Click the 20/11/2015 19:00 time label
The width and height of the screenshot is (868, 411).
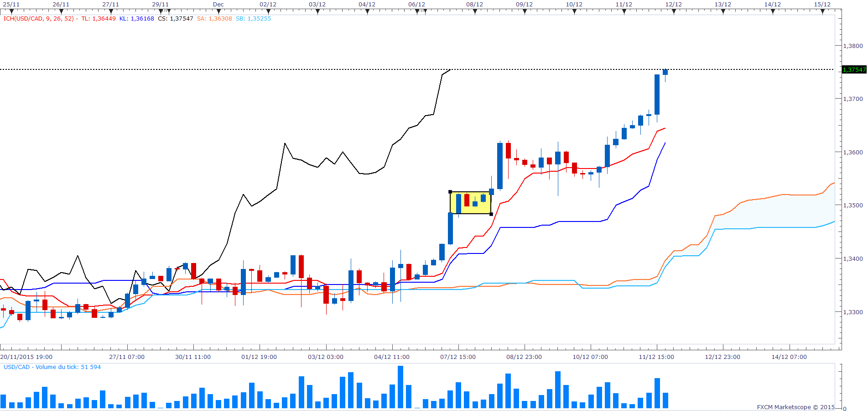(26, 357)
